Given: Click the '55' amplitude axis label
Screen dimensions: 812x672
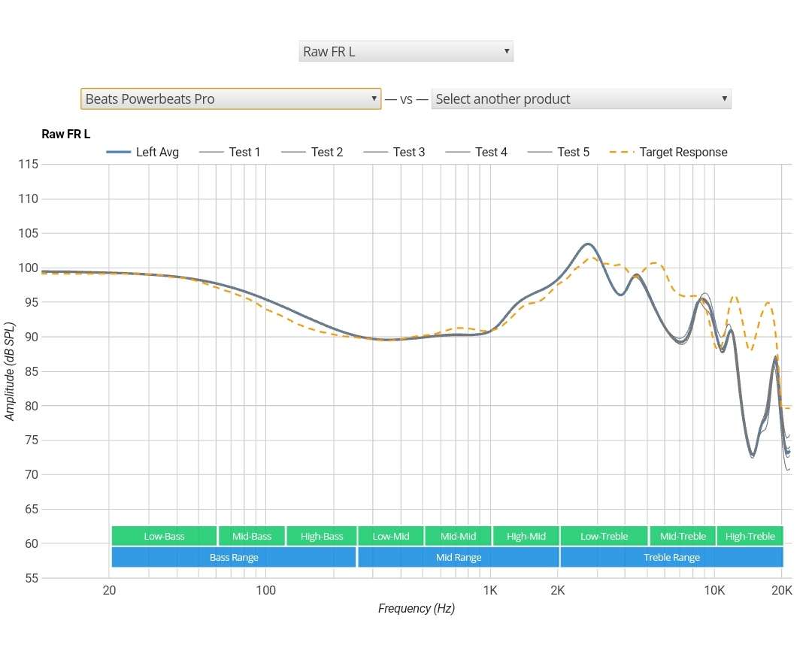Looking at the screenshot, I should [31, 578].
